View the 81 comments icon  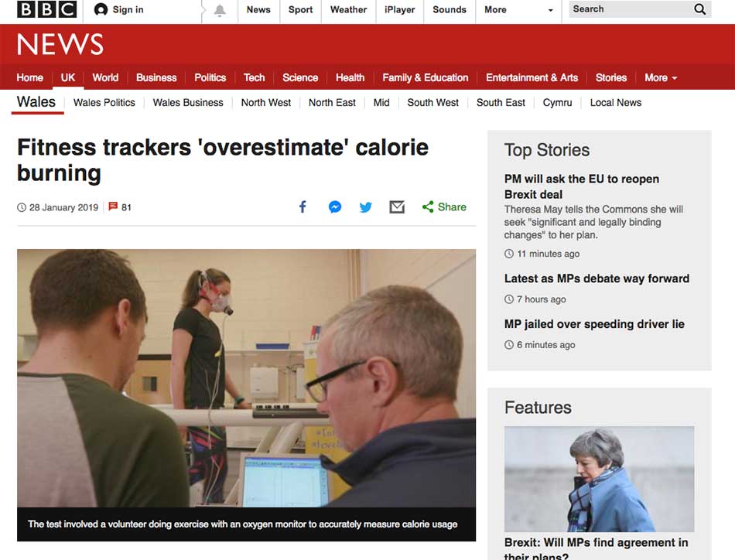point(113,207)
